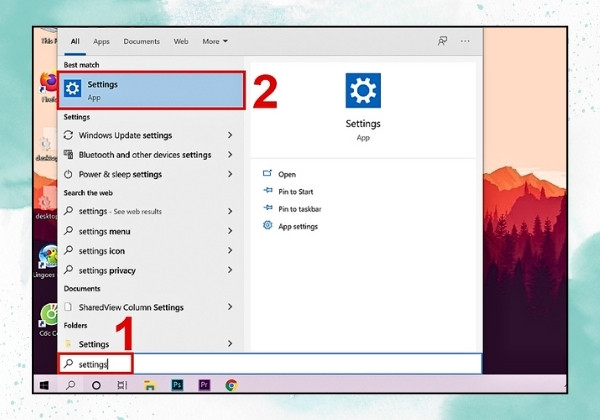Image resolution: width=600 pixels, height=420 pixels.
Task: Expand 'settings icon' web result chevron
Action: [230, 251]
